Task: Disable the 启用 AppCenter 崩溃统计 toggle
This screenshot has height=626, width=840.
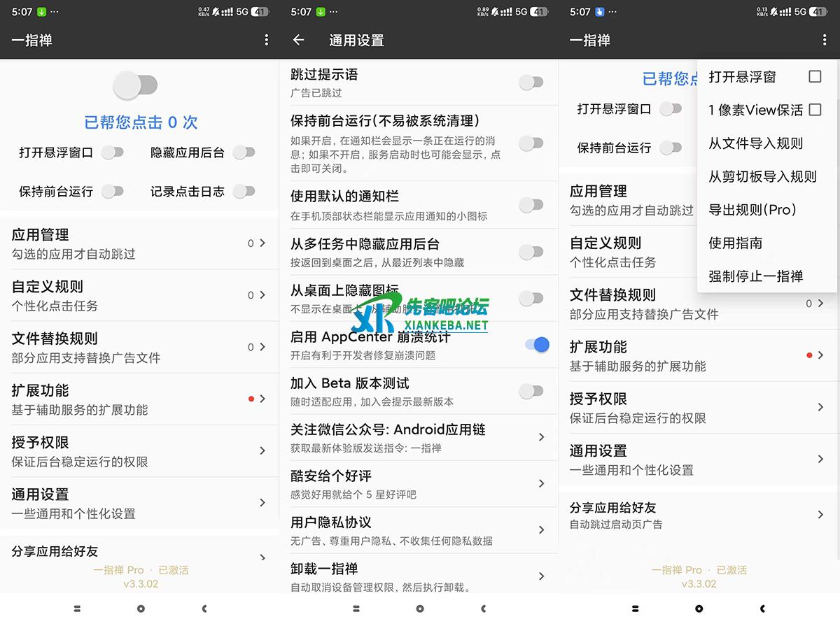Action: [x=536, y=344]
